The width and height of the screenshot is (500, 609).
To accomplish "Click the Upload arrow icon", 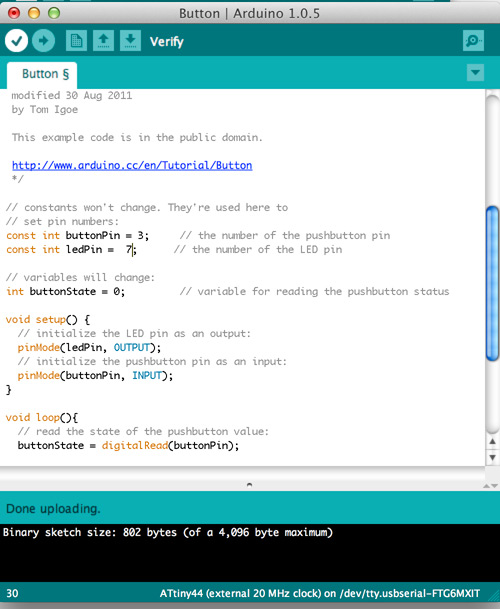I will point(44,40).
